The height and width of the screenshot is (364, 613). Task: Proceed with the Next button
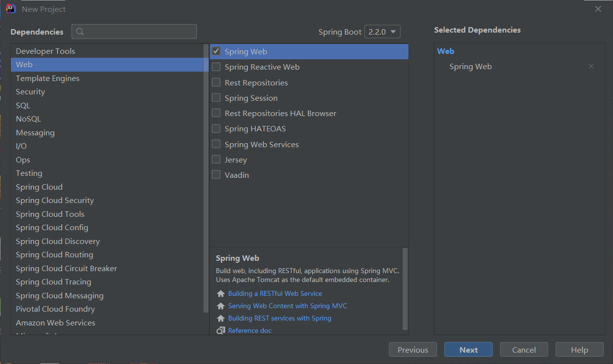[468, 350]
